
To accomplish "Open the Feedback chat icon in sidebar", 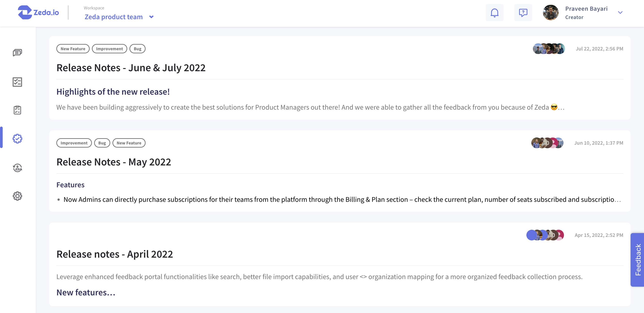I will 17,53.
